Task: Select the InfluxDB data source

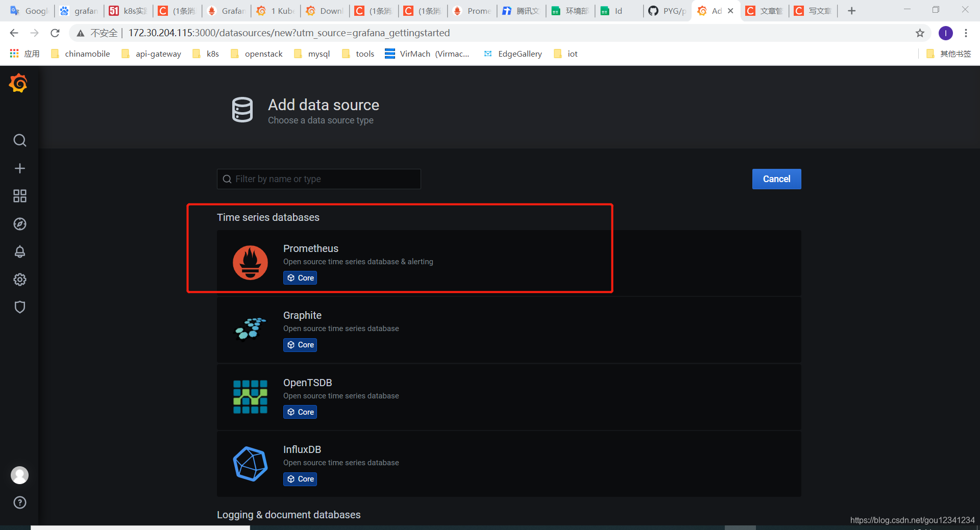Action: click(509, 464)
